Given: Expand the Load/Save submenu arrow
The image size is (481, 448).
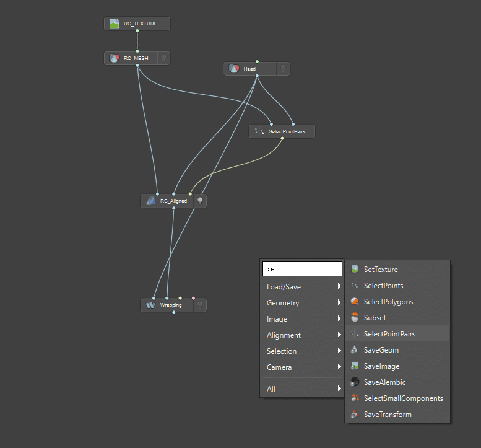Looking at the screenshot, I should click(x=339, y=286).
